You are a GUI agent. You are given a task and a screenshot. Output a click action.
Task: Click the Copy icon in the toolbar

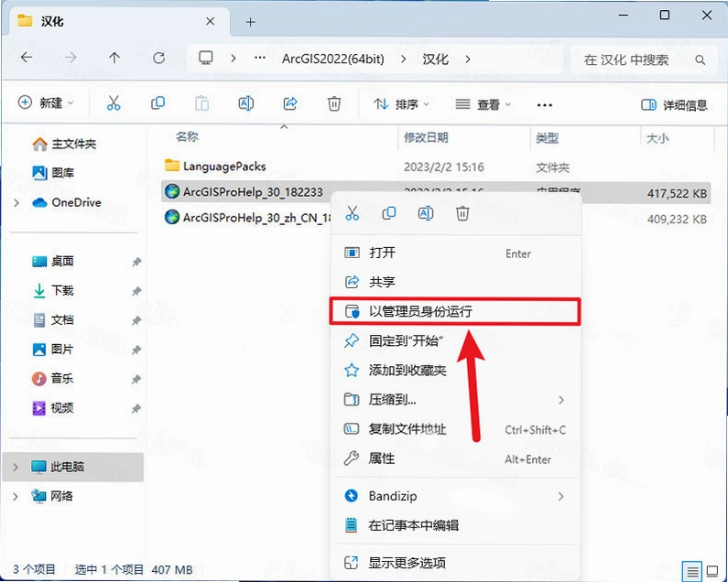[158, 103]
